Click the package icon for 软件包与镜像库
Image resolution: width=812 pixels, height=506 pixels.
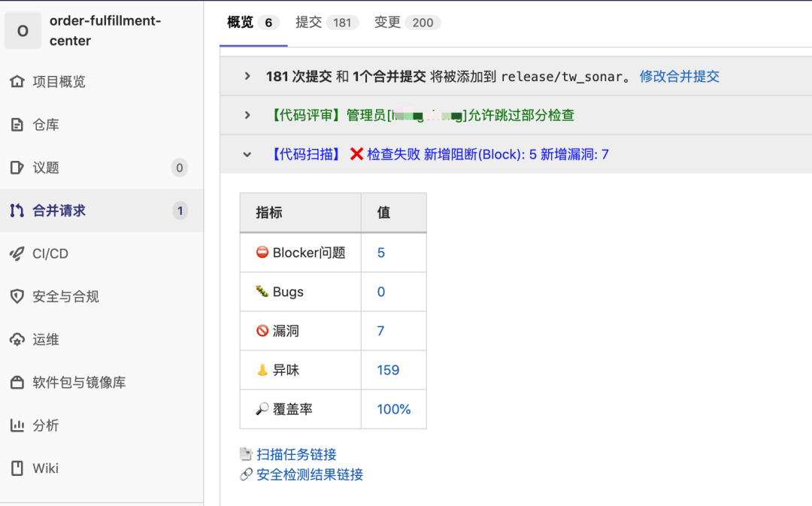(x=17, y=382)
